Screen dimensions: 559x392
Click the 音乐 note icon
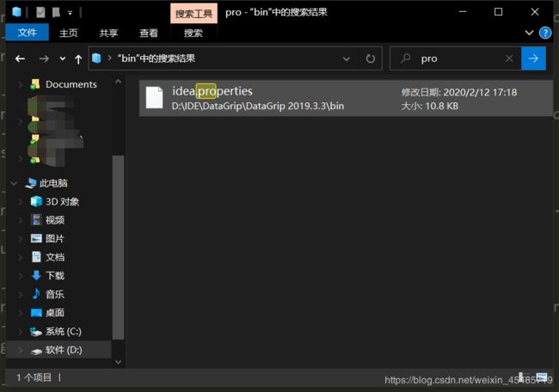36,294
